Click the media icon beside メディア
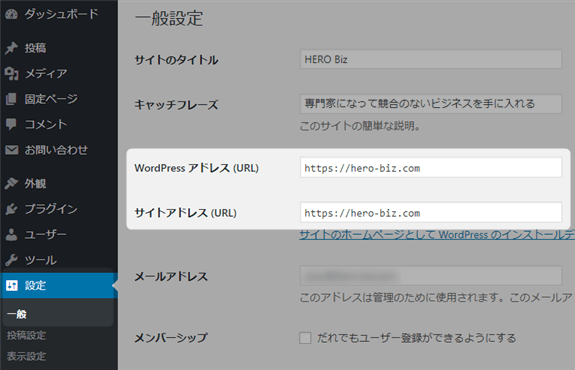The height and width of the screenshot is (370, 575). (x=11, y=74)
